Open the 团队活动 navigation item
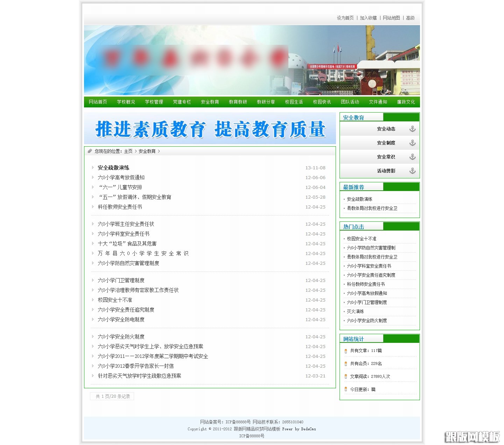The image size is (504, 445). coord(350,102)
